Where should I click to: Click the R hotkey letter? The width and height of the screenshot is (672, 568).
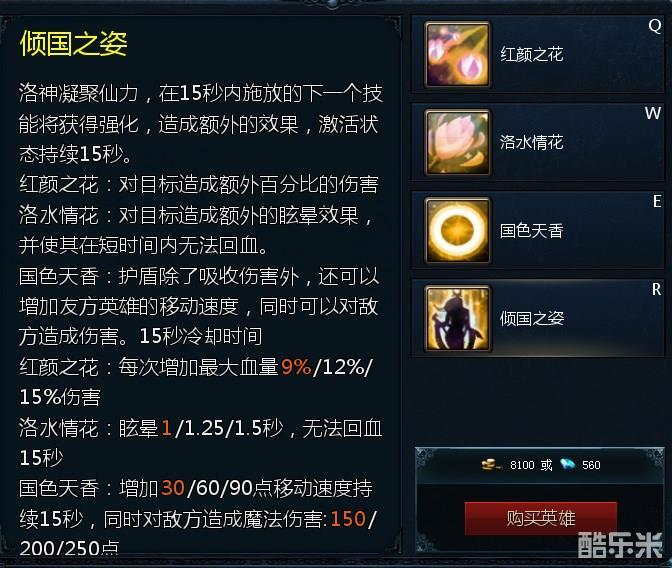coord(657,289)
